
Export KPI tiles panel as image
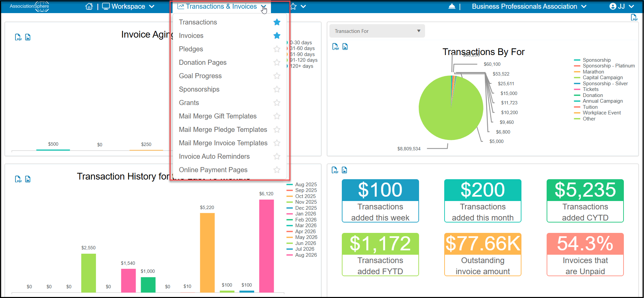[344, 170]
